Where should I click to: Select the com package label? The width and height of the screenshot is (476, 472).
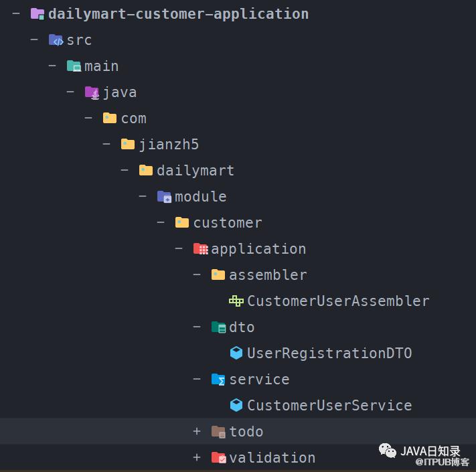pos(134,119)
